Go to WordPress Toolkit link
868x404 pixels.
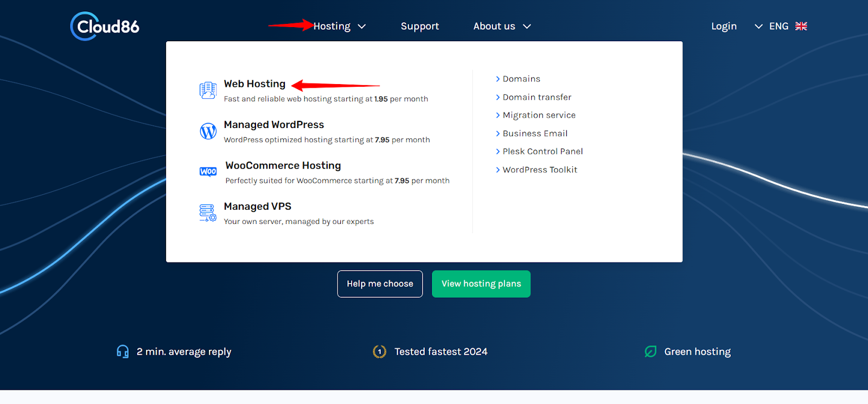pyautogui.click(x=540, y=170)
